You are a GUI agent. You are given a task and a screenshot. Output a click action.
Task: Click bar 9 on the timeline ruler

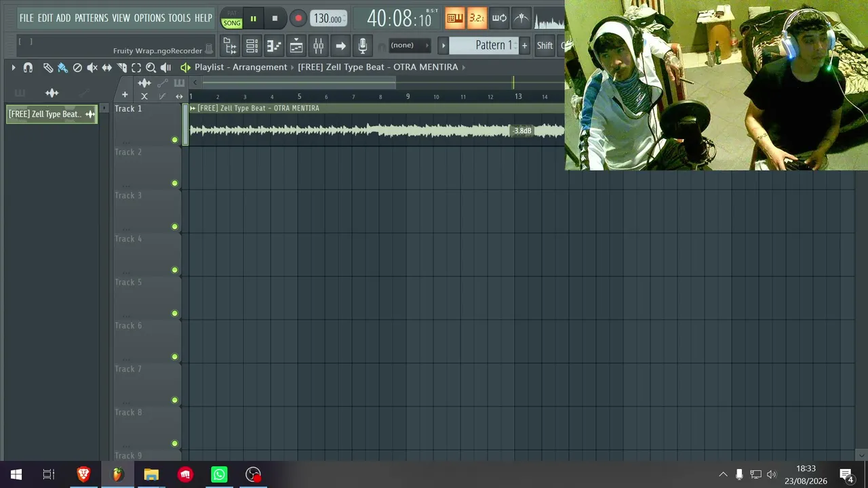(408, 96)
